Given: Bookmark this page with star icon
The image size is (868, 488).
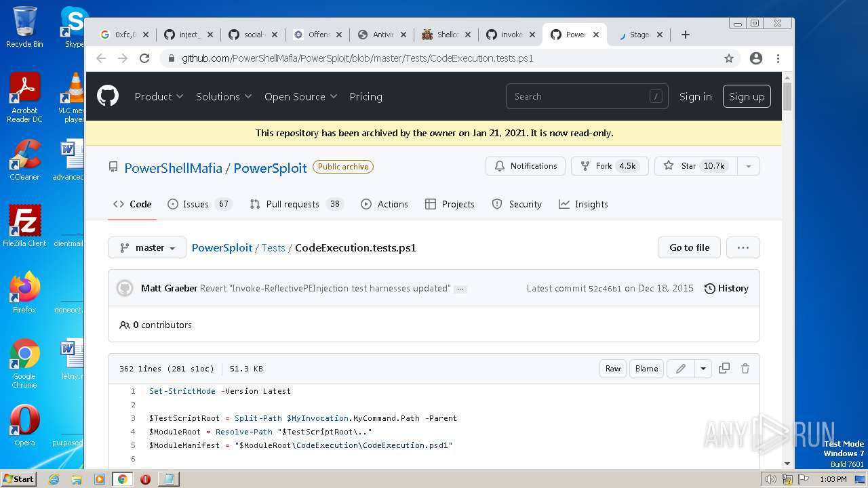Looking at the screenshot, I should pos(729,58).
